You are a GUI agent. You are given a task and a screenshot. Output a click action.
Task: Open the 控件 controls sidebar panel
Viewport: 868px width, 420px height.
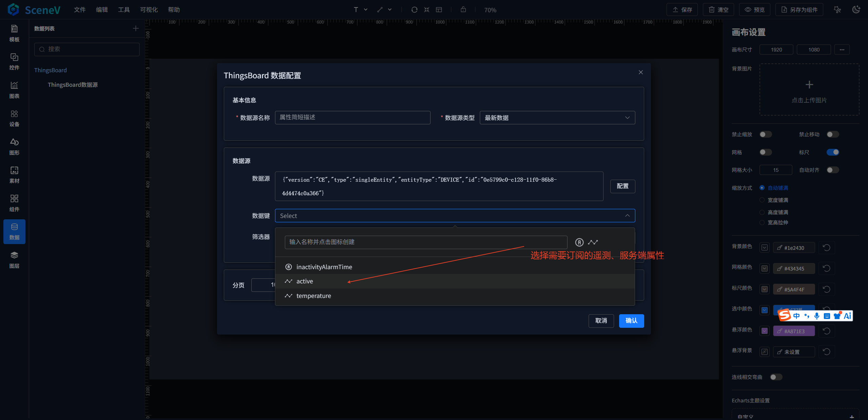[x=14, y=62]
